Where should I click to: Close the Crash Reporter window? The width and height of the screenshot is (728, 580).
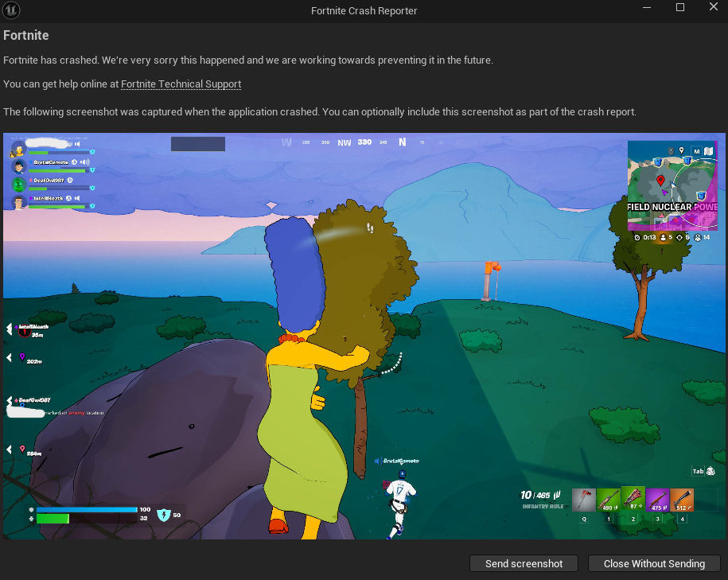[714, 6]
